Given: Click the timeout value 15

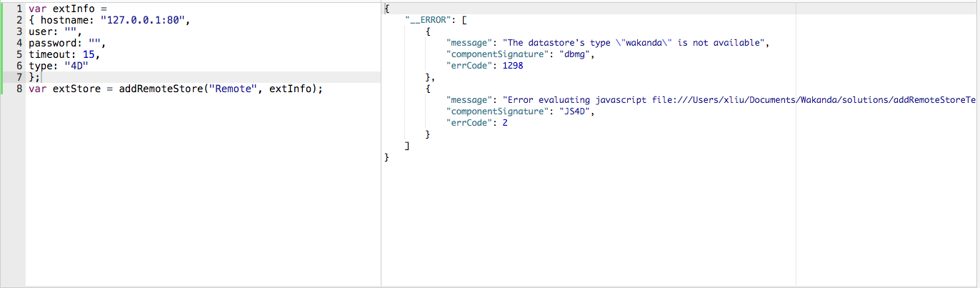Looking at the screenshot, I should (88, 54).
